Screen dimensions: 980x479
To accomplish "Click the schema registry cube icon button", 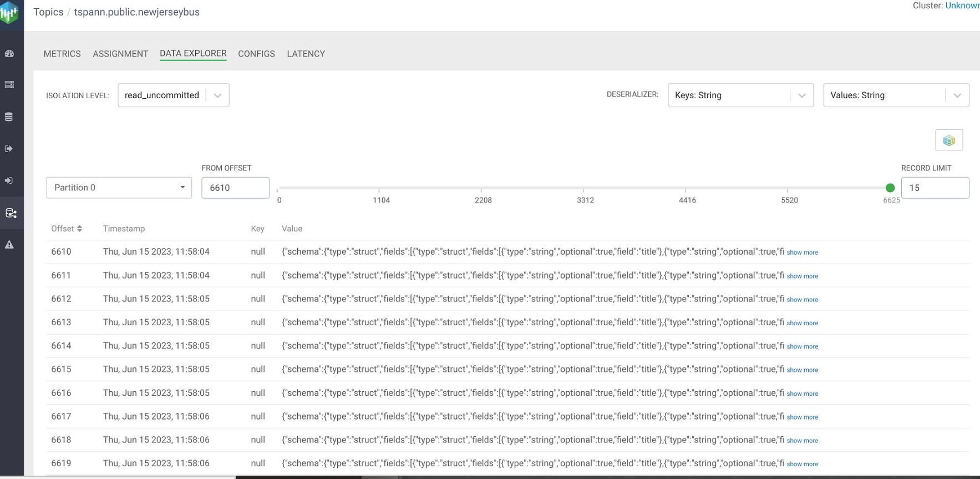I will click(949, 140).
